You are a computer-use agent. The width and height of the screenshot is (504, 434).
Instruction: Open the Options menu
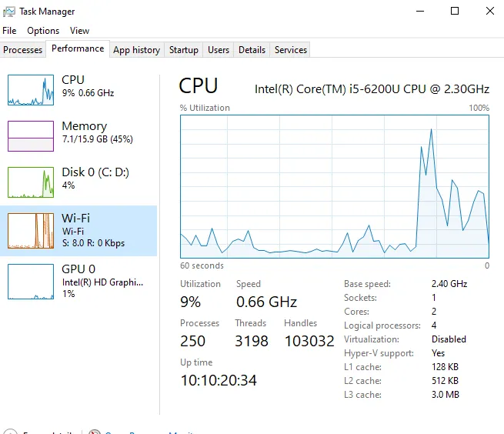tap(43, 31)
